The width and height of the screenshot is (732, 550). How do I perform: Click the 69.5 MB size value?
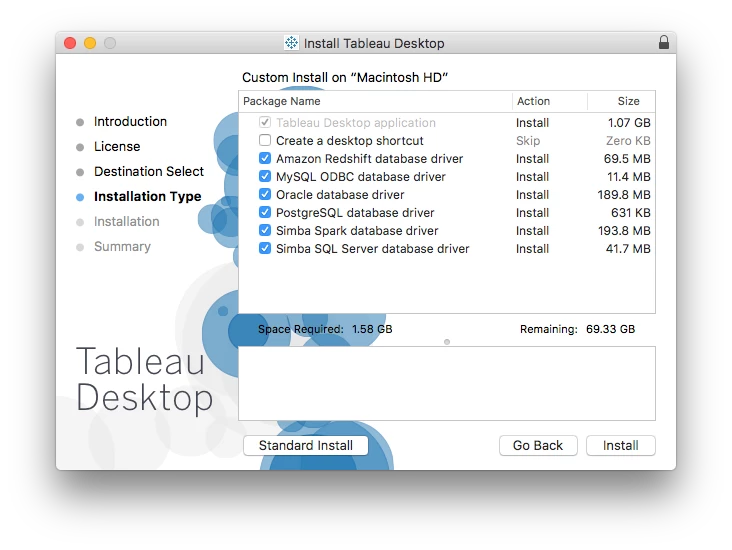coord(627,159)
